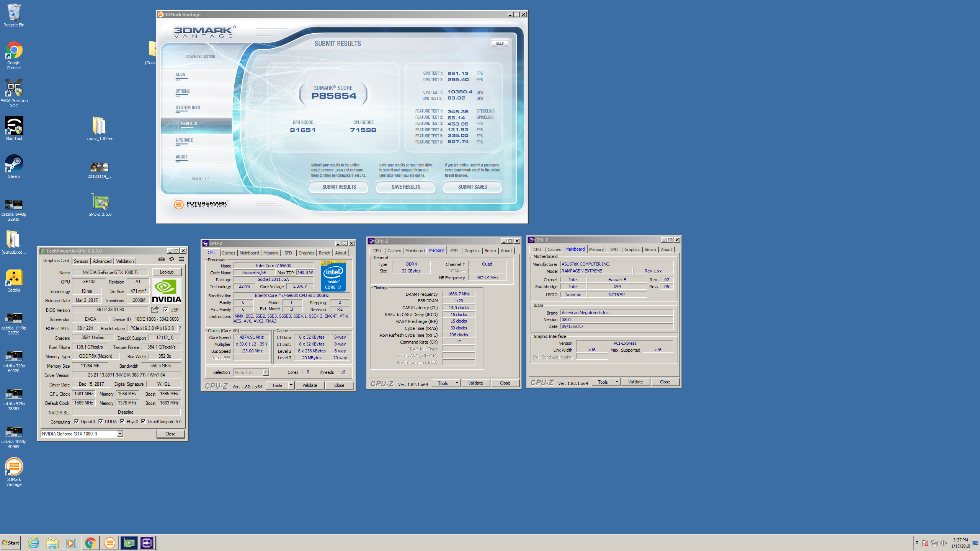Select 20180114 image file icon on desktop
This screenshot has width=980, height=551.
(100, 170)
